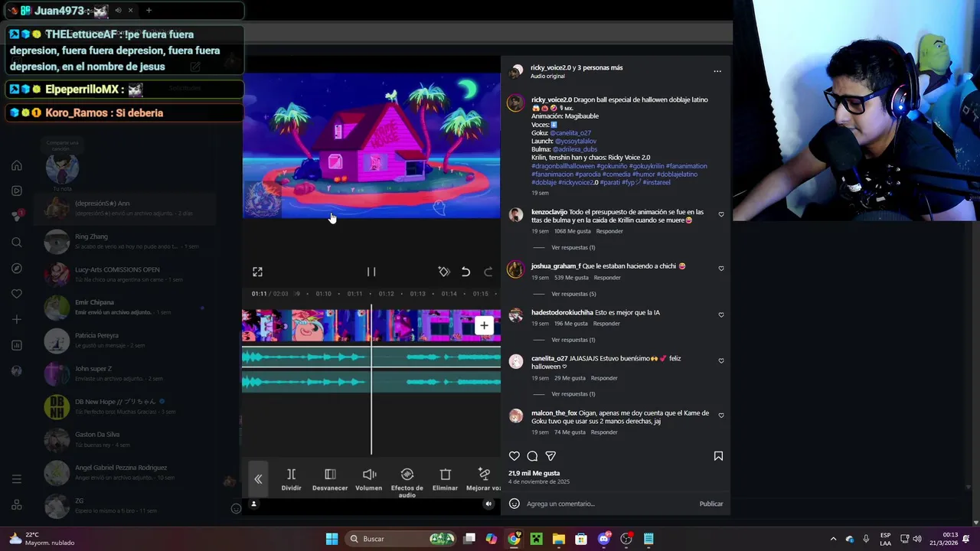Image resolution: width=980 pixels, height=551 pixels.
Task: Open Search in Instagram sidebar
Action: point(17,243)
